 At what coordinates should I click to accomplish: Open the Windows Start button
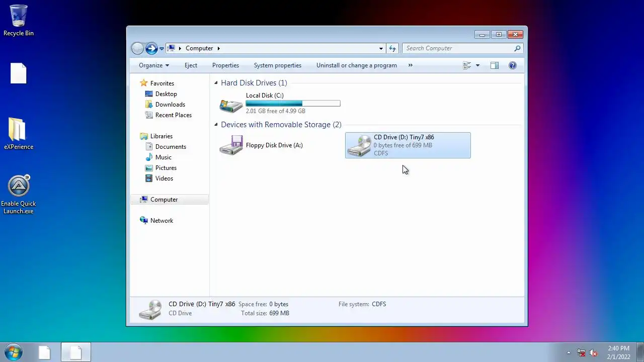pos(13,352)
